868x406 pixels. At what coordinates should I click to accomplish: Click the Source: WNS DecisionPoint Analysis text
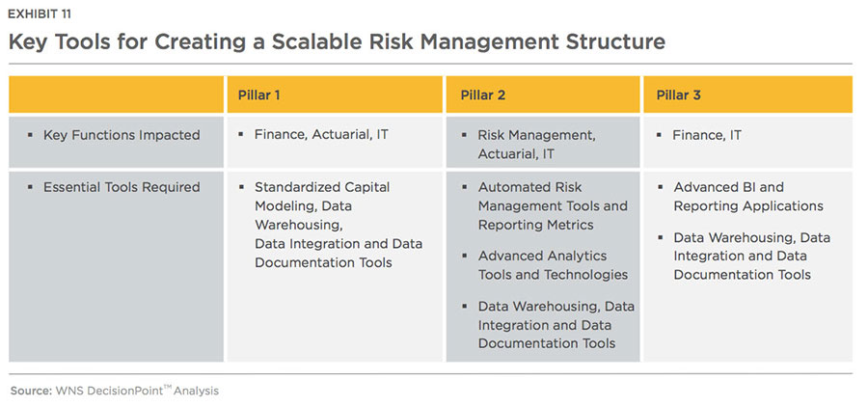(x=115, y=391)
